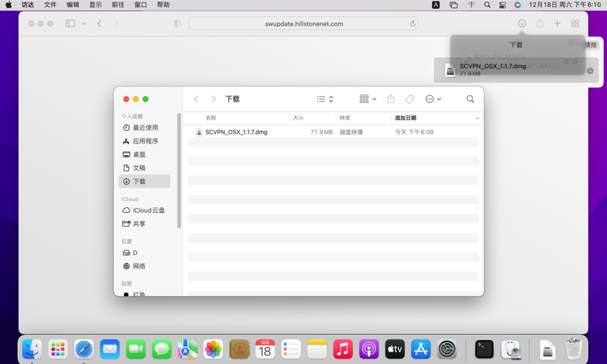Open Safari from Dock

tap(84, 349)
